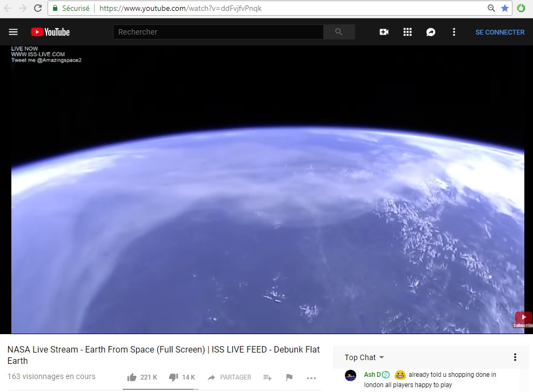Click the green secure padlock icon
The width and height of the screenshot is (533, 392).
(55, 8)
